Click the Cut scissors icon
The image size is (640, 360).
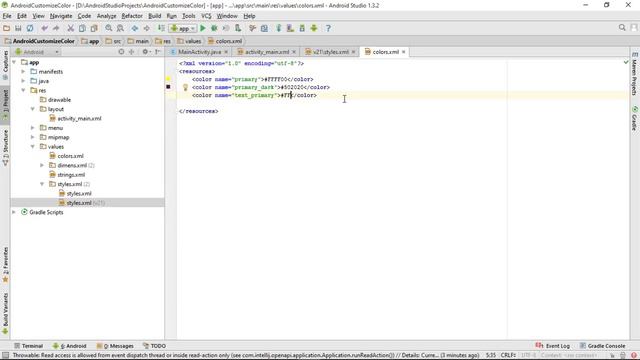(71, 28)
